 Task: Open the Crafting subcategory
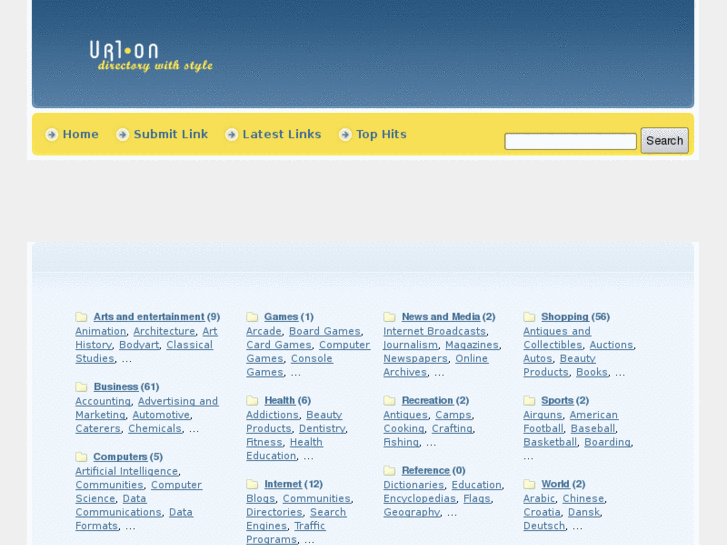coord(452,429)
